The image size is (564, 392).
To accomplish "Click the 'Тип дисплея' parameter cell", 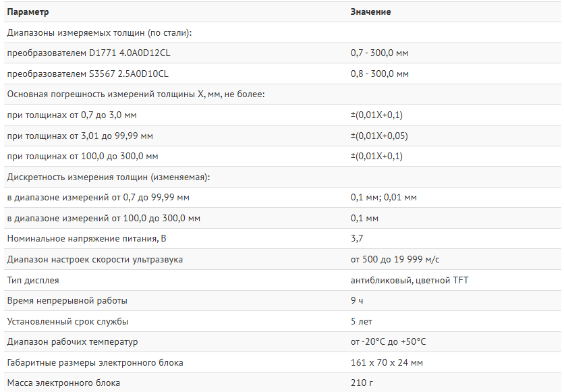I will pyautogui.click(x=32, y=280).
